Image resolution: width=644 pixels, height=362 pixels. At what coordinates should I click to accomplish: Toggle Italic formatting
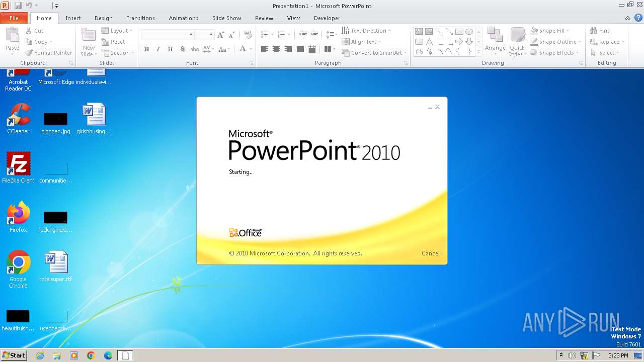(x=158, y=49)
